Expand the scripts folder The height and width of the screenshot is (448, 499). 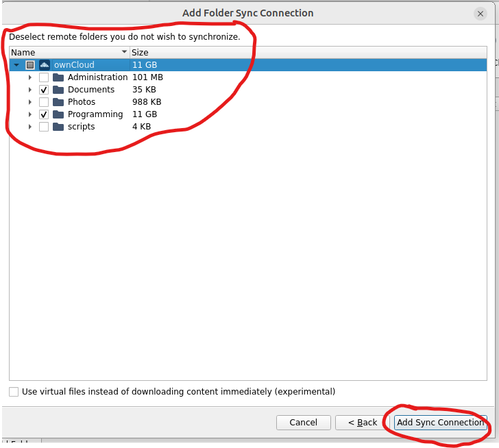coord(30,127)
